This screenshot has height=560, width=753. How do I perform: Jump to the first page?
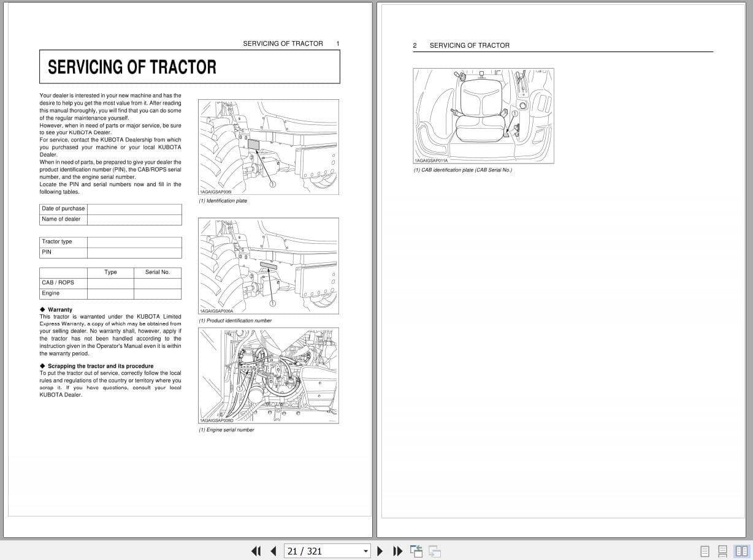(256, 551)
